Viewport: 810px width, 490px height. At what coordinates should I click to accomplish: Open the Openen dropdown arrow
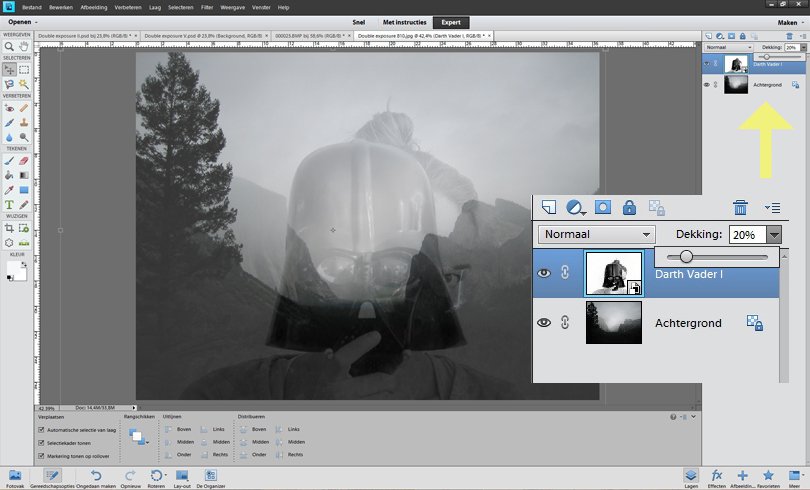pyautogui.click(x=36, y=23)
